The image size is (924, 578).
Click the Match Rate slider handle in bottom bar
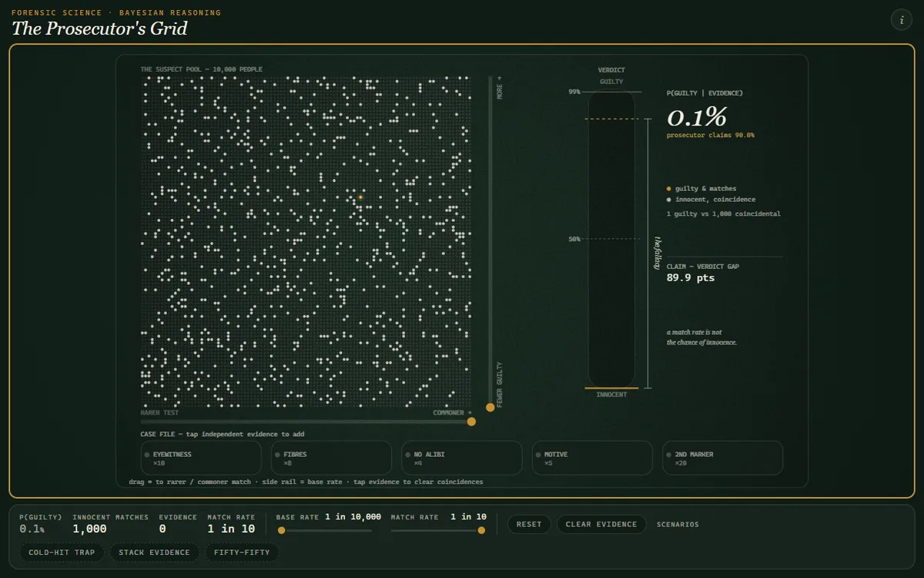(481, 530)
